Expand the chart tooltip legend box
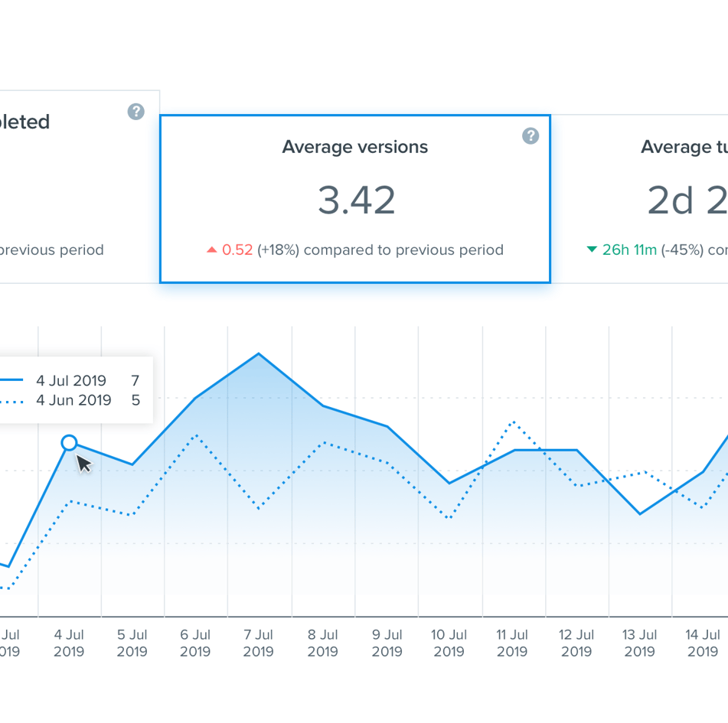728x723 pixels. point(77,390)
